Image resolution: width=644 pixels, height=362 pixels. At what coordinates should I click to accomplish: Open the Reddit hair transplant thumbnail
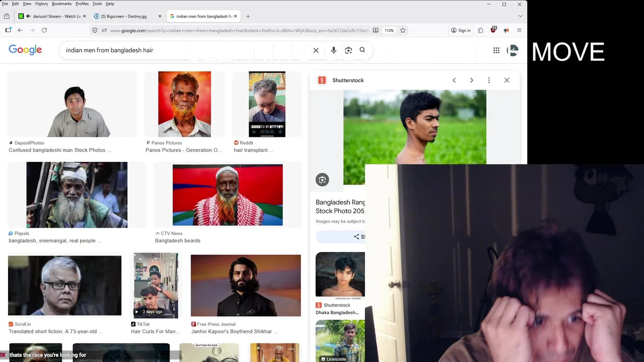tap(267, 104)
